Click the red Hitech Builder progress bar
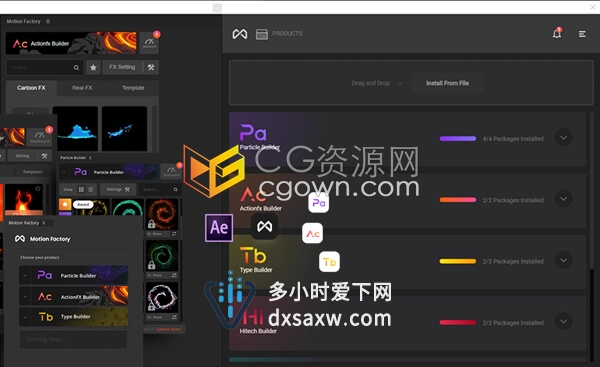 458,323
